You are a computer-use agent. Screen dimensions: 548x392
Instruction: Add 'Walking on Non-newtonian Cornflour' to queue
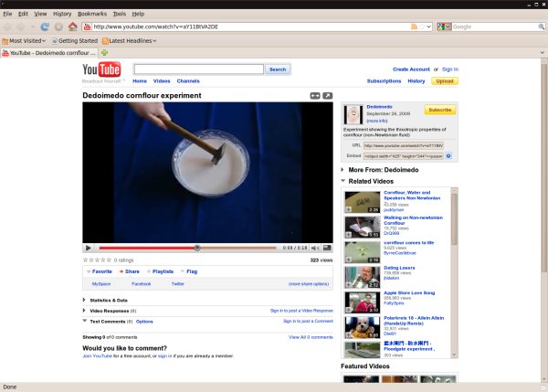pyautogui.click(x=349, y=235)
